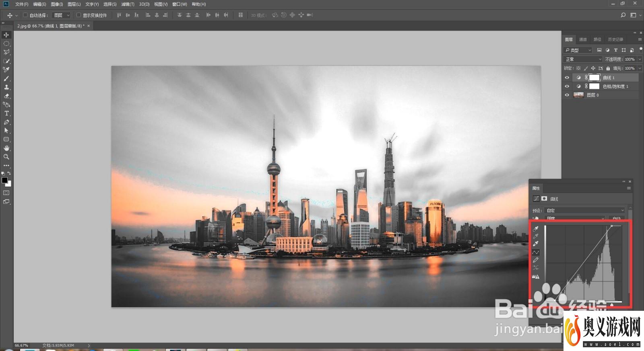Select the Brush tool
This screenshot has height=351, width=644.
(6, 78)
